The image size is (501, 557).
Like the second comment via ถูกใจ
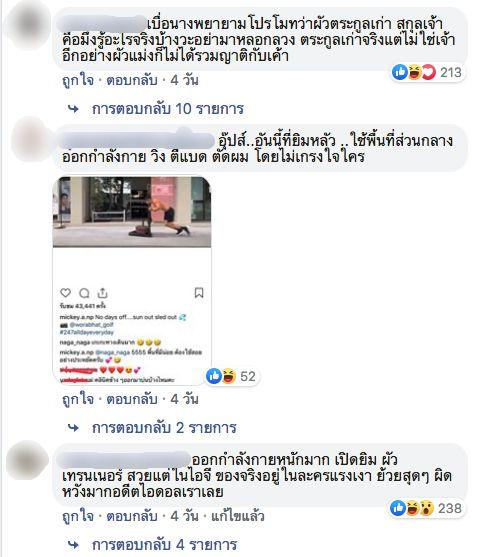78,399
